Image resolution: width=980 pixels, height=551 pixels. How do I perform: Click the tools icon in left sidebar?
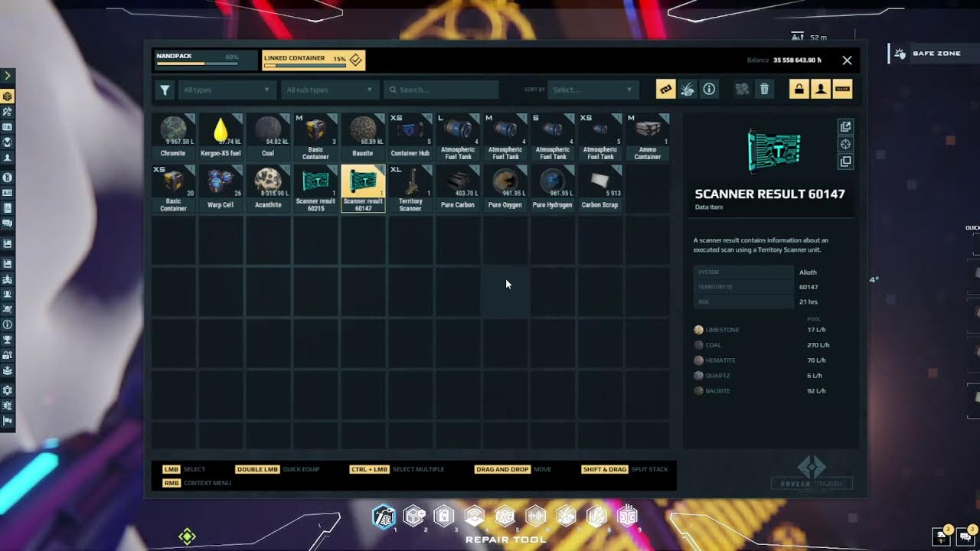8,112
